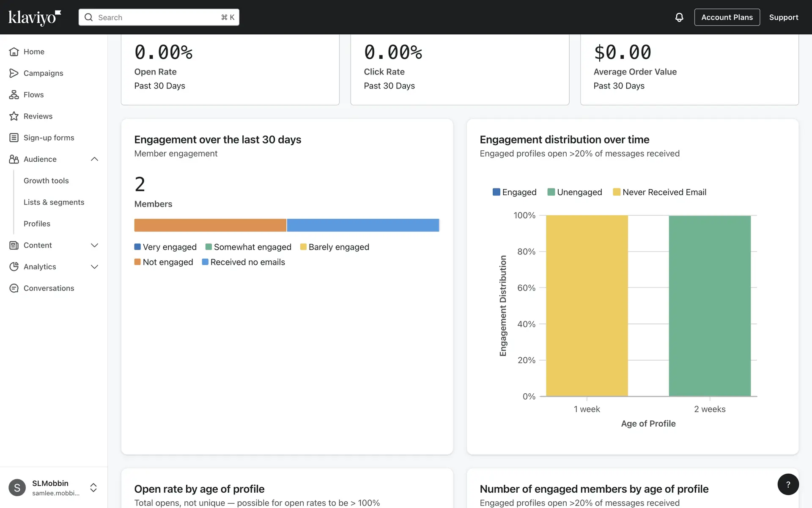Viewport: 812px width, 508px height.
Task: Open the help question mark button
Action: tap(788, 484)
